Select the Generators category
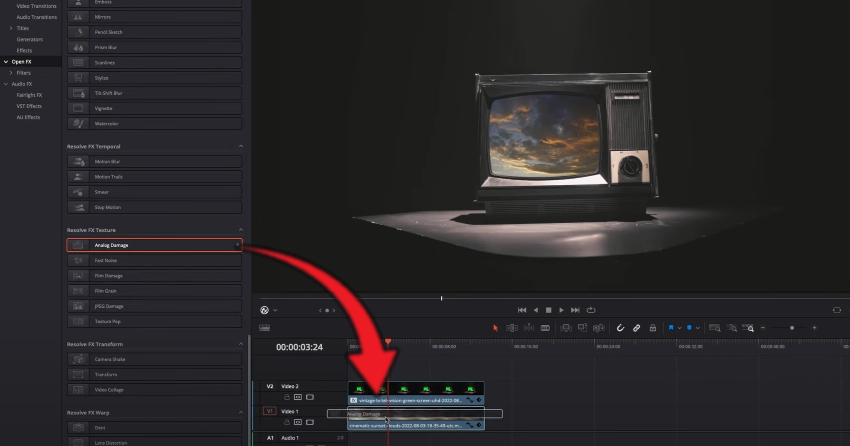850x446 pixels. tap(29, 40)
